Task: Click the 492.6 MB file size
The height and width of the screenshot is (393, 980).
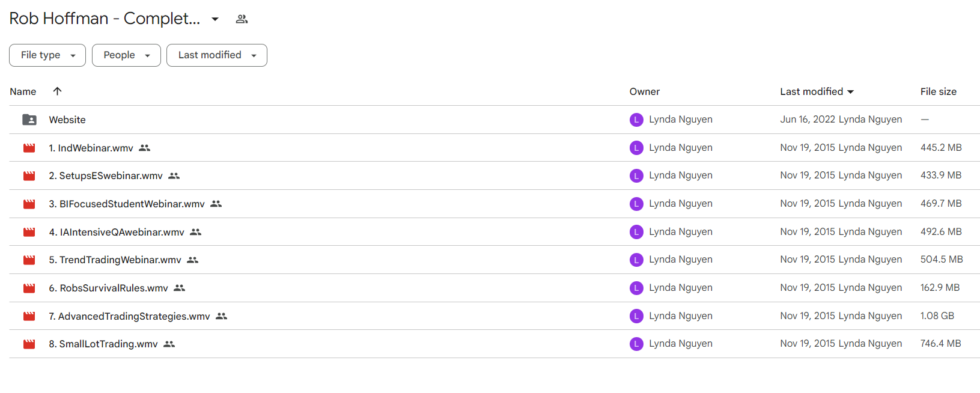Action: click(941, 232)
